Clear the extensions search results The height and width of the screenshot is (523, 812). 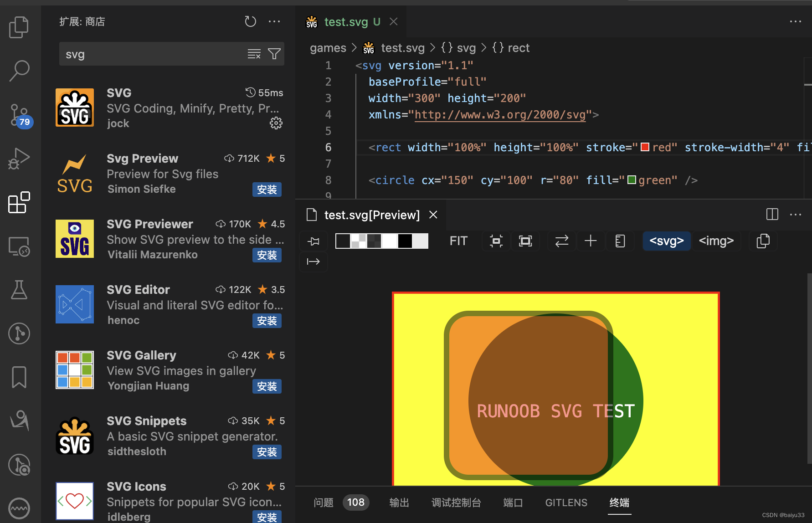[254, 54]
